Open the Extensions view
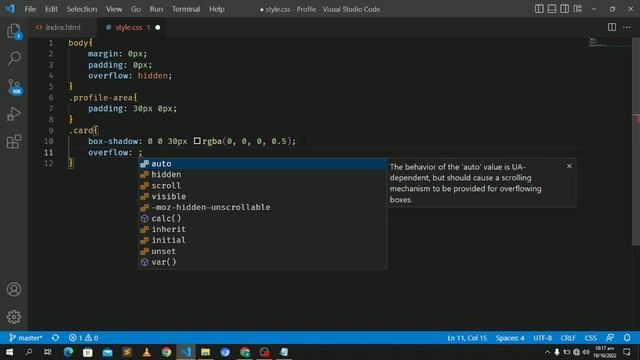Viewport: 640px width, 360px height. click(x=14, y=142)
